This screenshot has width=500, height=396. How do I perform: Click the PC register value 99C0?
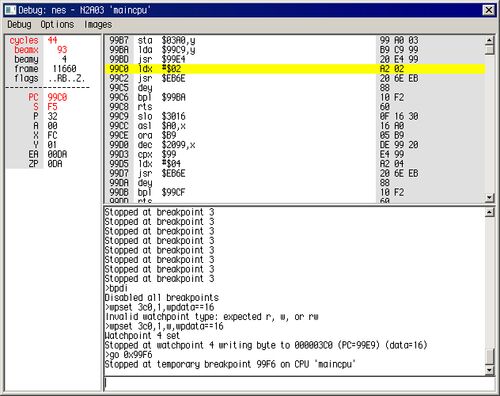point(57,97)
